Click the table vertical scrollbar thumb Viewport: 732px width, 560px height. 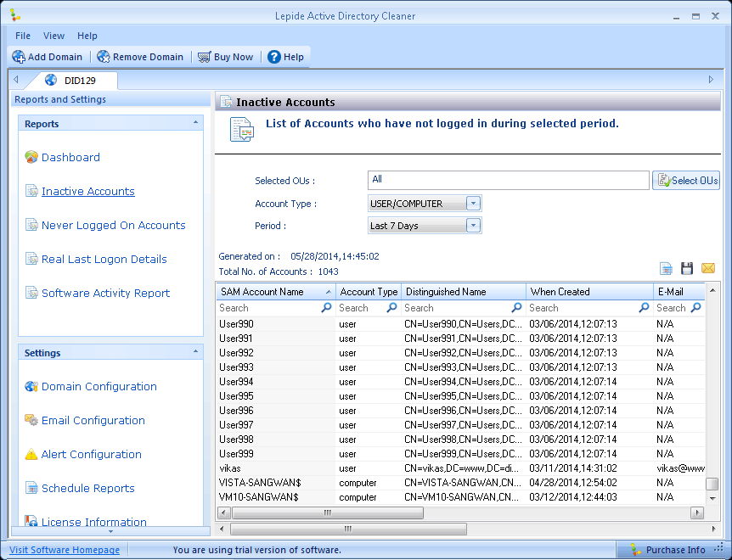point(712,484)
